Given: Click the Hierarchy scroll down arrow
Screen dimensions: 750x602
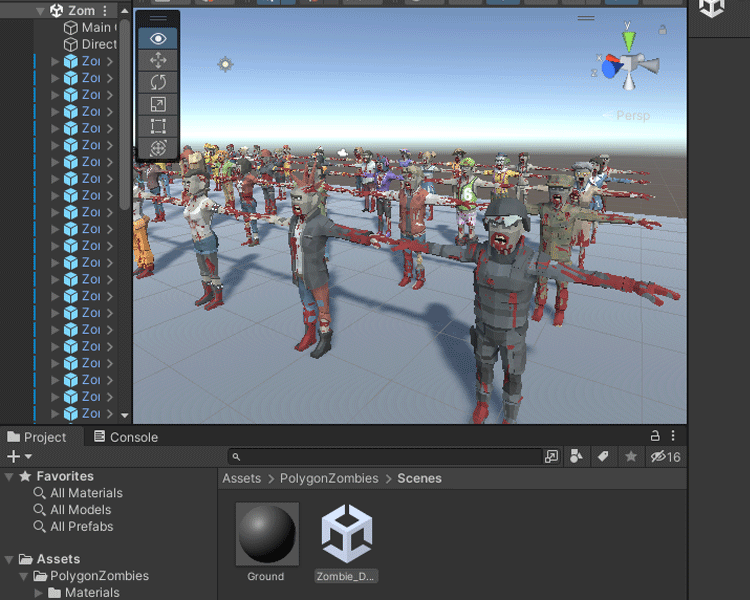Looking at the screenshot, I should tap(125, 415).
